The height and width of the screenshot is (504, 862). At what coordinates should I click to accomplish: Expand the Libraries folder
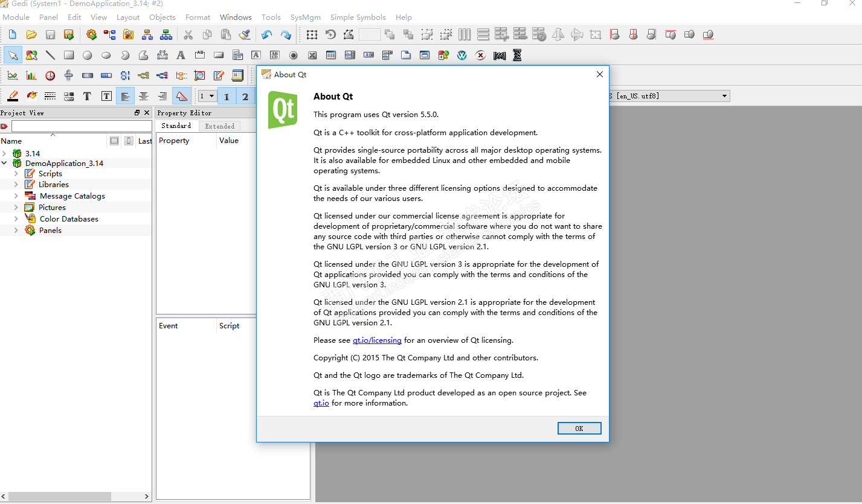pyautogui.click(x=16, y=185)
